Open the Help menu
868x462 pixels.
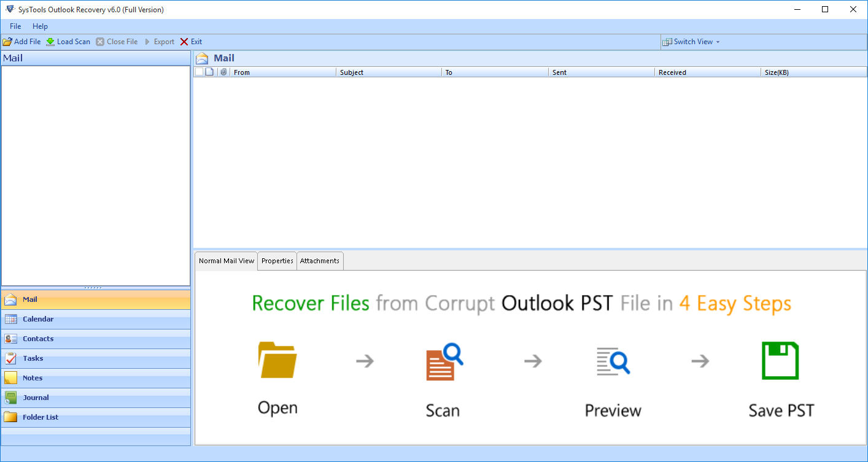point(40,26)
